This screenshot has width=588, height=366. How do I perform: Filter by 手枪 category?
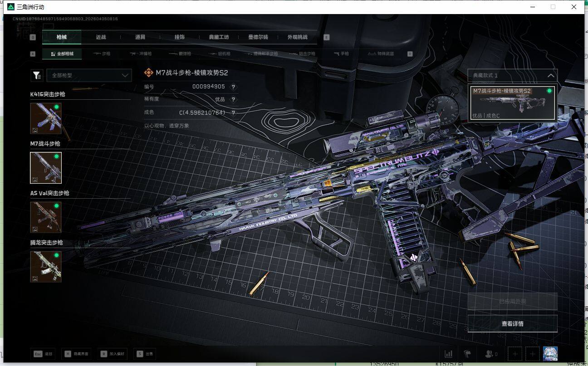(x=341, y=54)
